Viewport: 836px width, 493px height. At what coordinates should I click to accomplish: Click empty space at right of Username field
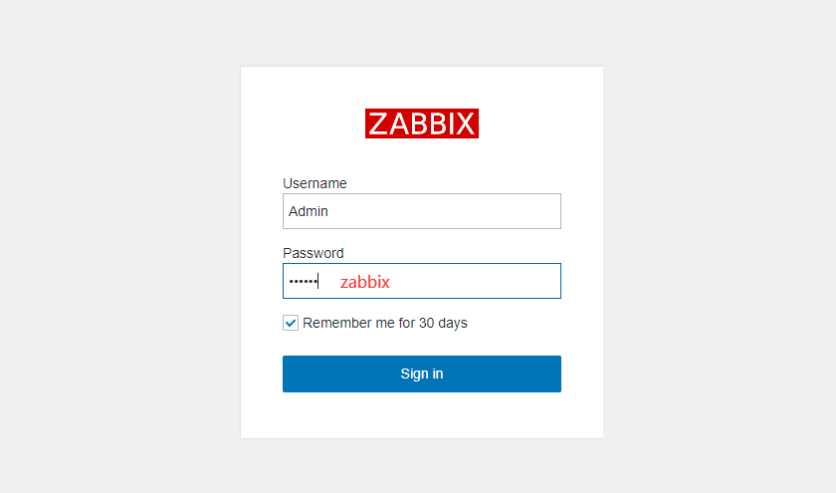click(480, 211)
